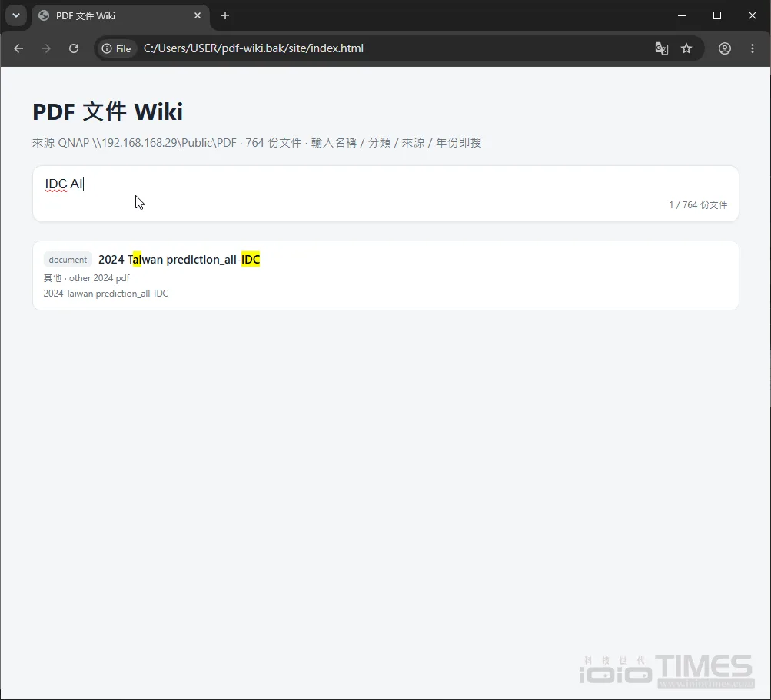
Task: Go back to the previous page
Action: [18, 48]
